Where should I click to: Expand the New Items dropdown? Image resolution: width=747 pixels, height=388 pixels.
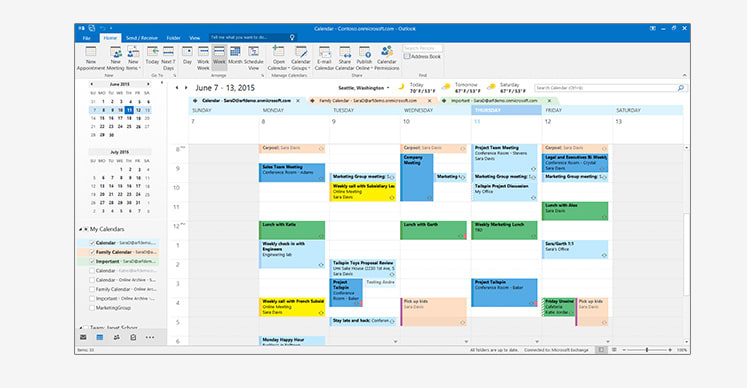pos(133,58)
